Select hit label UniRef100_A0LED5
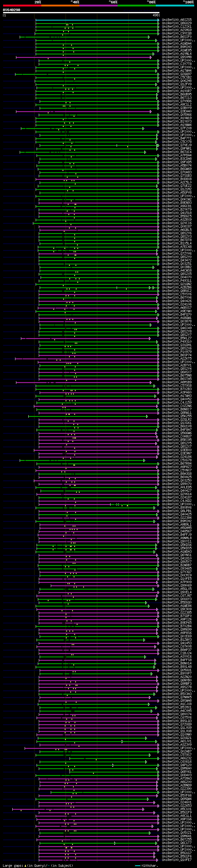The width and height of the screenshot is (197, 868). click(x=177, y=487)
